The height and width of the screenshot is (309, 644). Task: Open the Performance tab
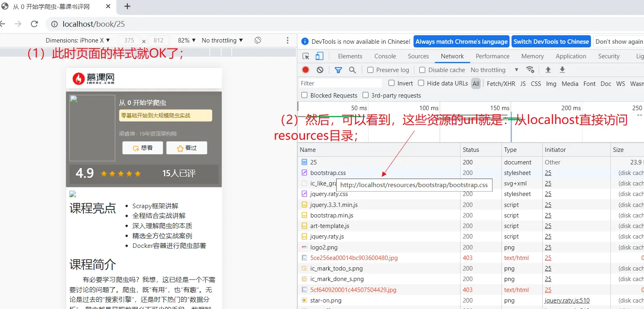pos(493,56)
